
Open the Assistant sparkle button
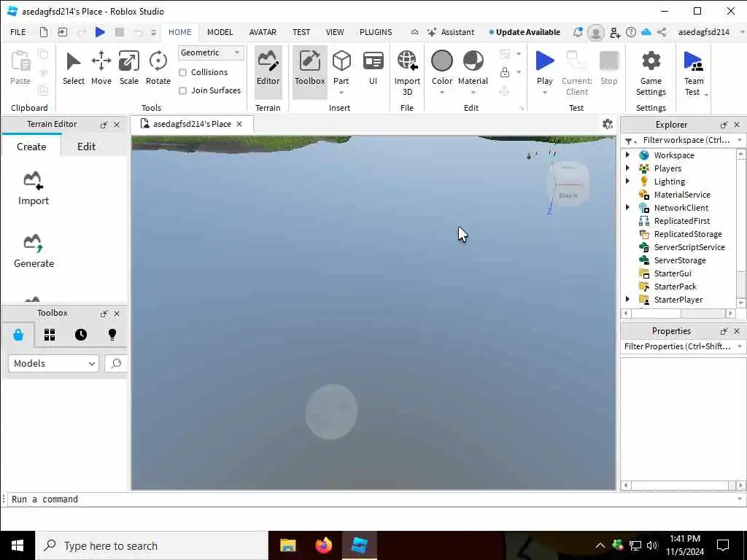451,32
